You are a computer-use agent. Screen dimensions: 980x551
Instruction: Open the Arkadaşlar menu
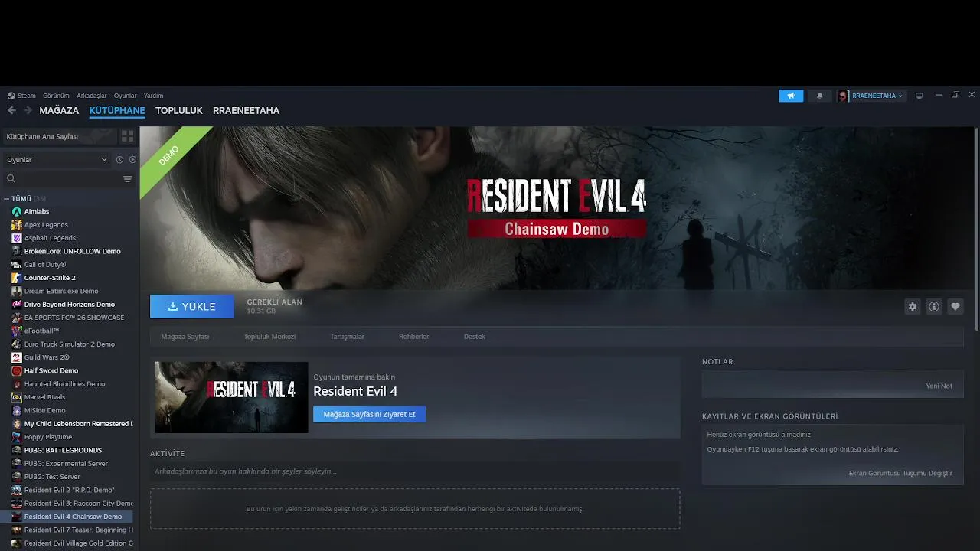coord(92,96)
